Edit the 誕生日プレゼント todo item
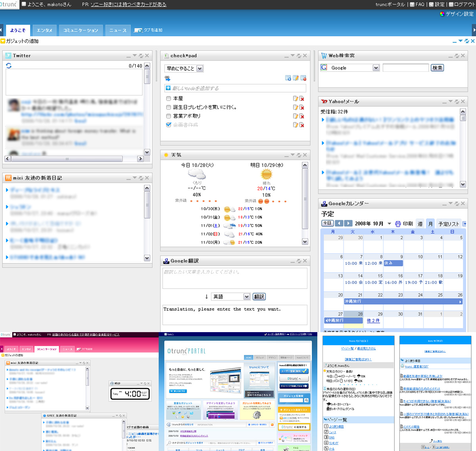The height and width of the screenshot is (451, 476). (x=295, y=107)
